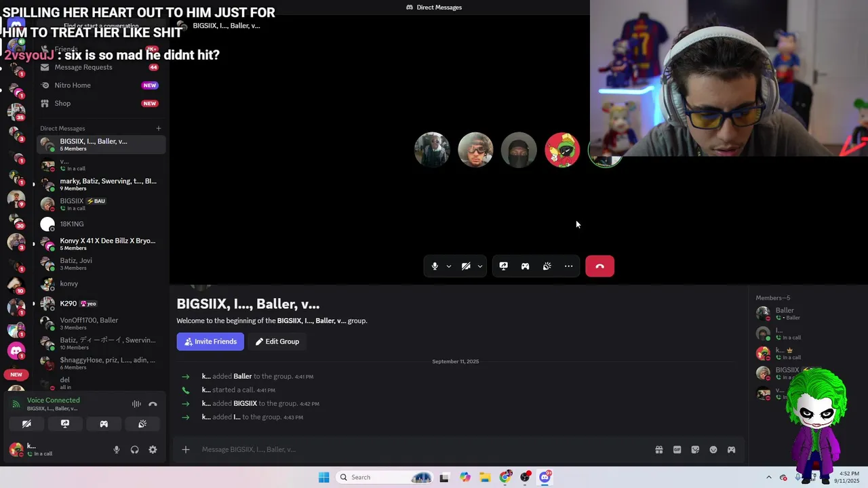The image size is (868, 488).
Task: Click bold BIGSIIX name in added message
Action: 245,403
